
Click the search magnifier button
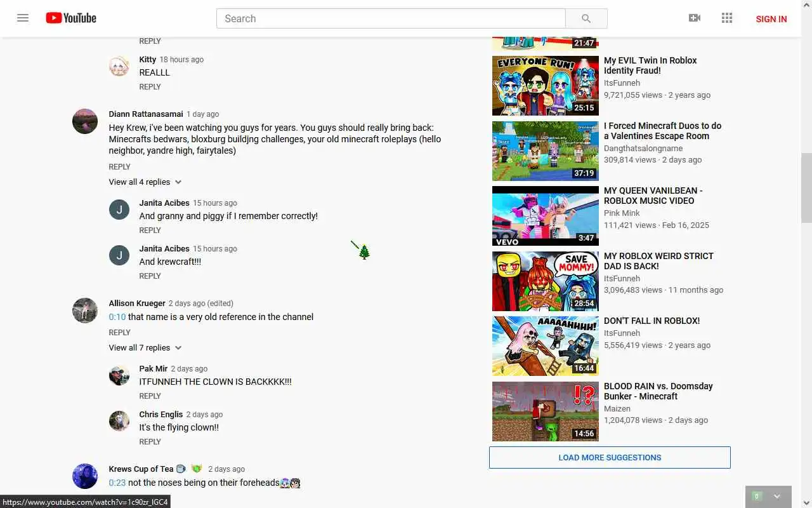586,18
